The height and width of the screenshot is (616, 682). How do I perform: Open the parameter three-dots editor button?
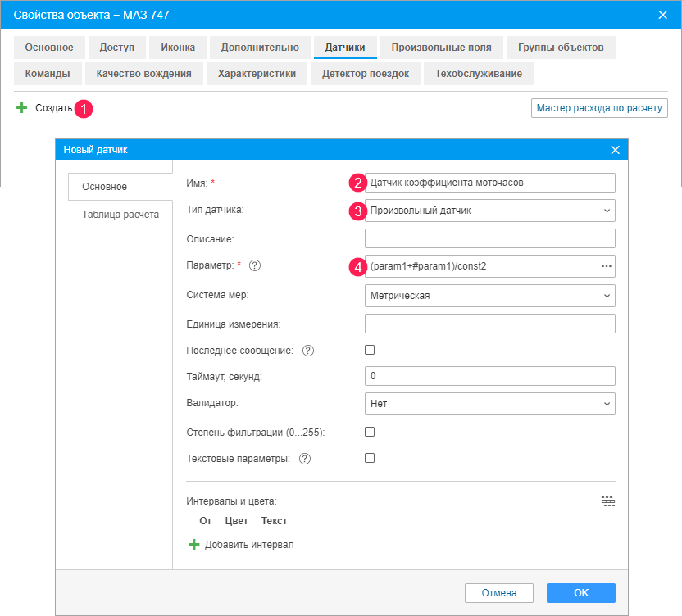coord(607,266)
